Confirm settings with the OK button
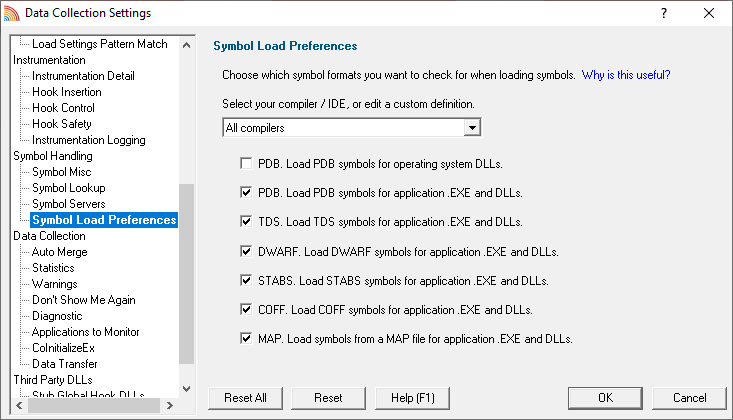The height and width of the screenshot is (420, 733). (x=605, y=398)
